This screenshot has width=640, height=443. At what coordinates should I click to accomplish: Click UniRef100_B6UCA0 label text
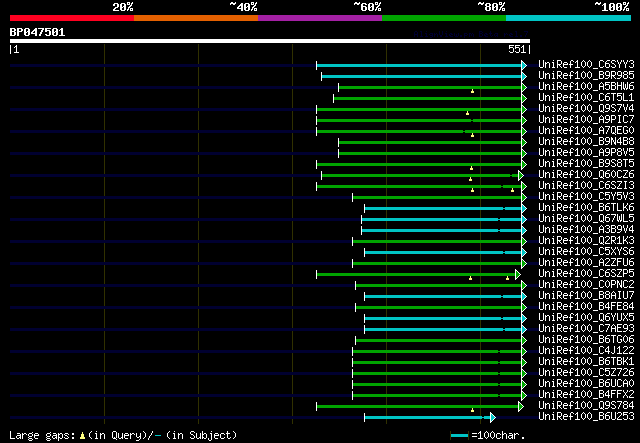click(x=586, y=384)
